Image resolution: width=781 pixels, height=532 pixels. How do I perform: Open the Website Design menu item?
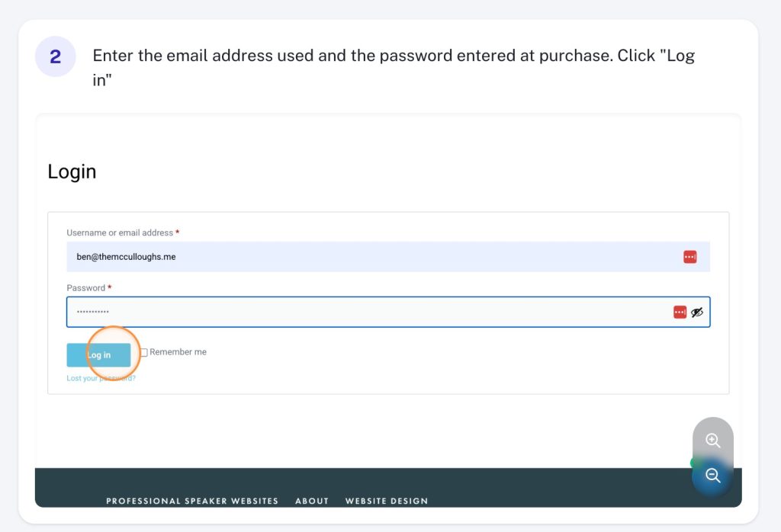[x=387, y=501]
